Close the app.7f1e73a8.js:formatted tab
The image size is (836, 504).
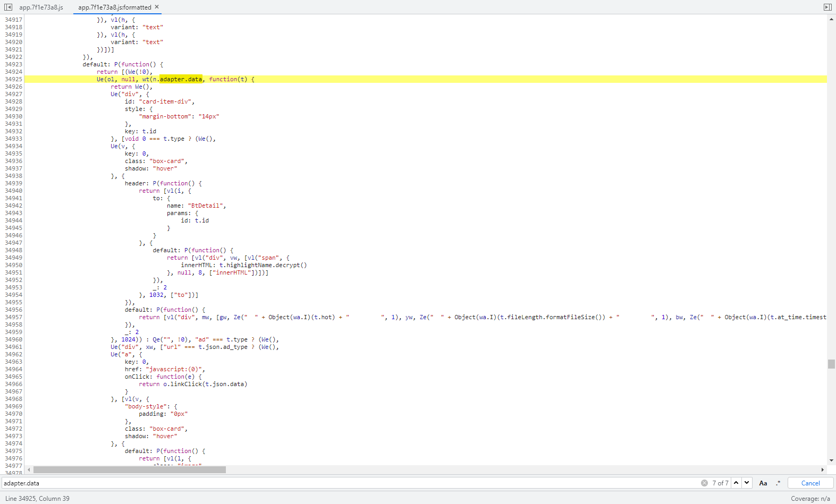[157, 7]
